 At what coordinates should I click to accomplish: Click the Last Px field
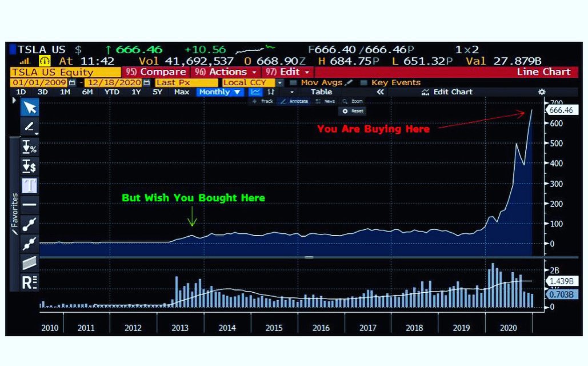[x=186, y=82]
